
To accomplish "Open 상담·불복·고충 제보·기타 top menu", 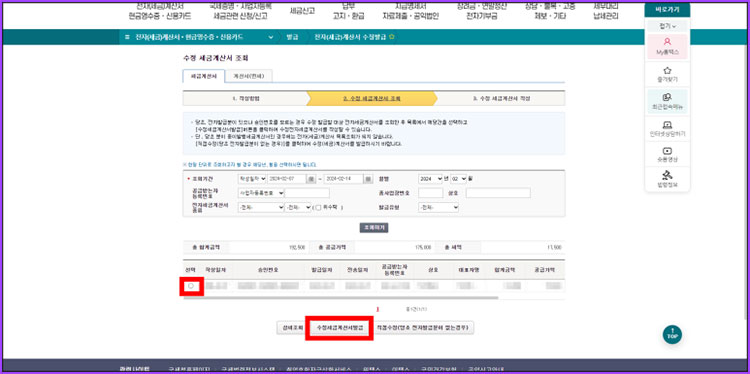I will (550, 11).
